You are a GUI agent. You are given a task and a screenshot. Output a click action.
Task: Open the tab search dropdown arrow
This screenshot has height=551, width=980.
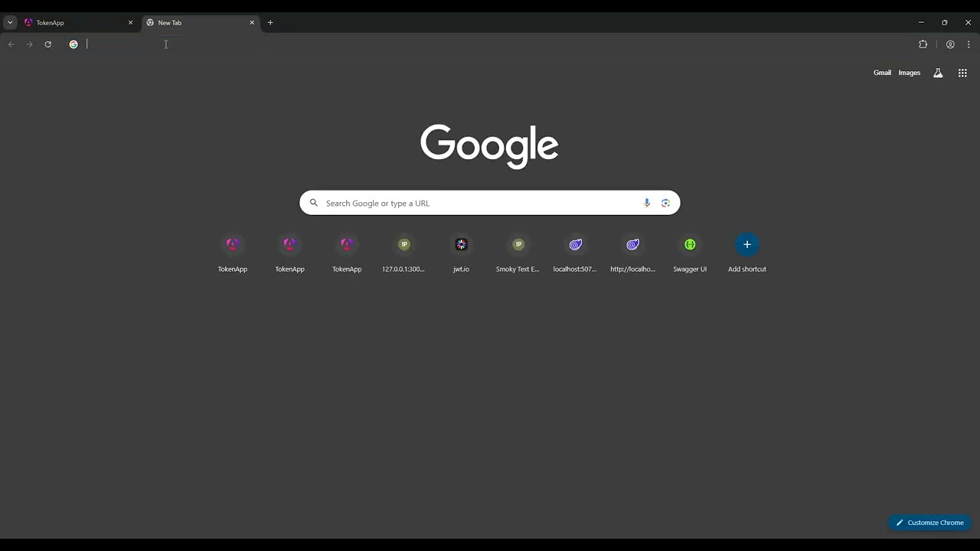[10, 23]
